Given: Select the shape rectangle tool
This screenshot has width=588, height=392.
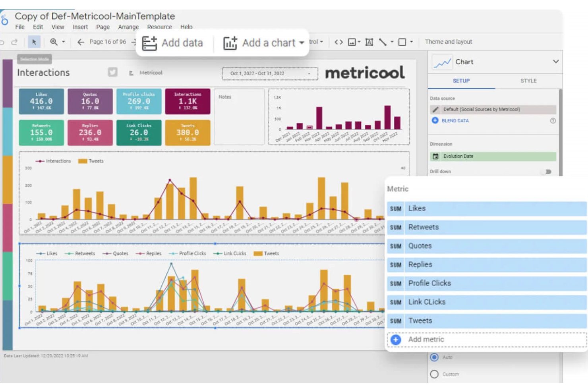Looking at the screenshot, I should (x=402, y=41).
